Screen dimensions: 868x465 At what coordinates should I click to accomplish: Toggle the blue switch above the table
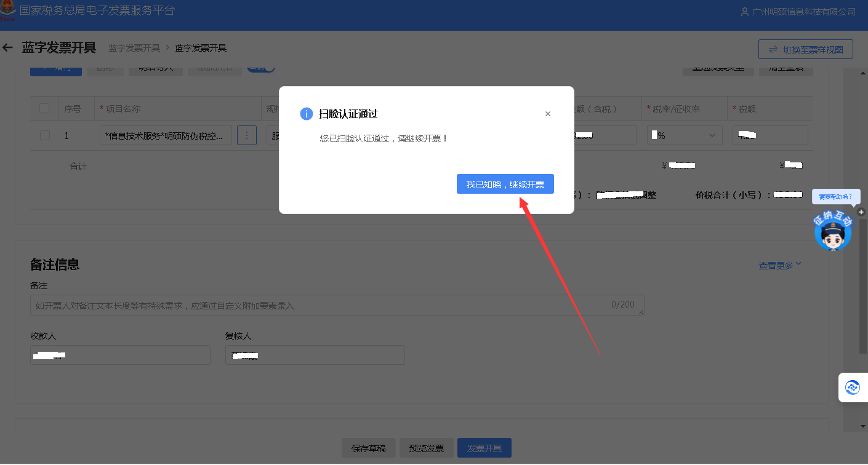(261, 68)
